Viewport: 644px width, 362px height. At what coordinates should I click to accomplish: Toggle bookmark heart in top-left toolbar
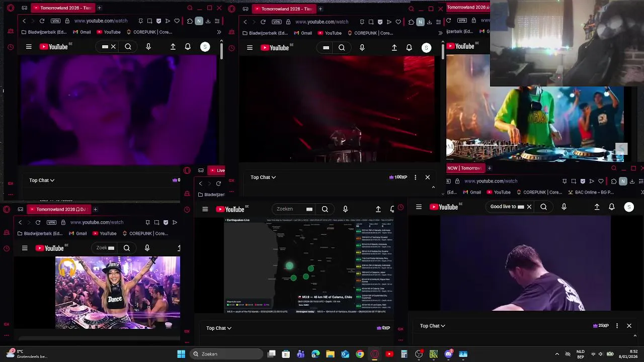click(177, 21)
